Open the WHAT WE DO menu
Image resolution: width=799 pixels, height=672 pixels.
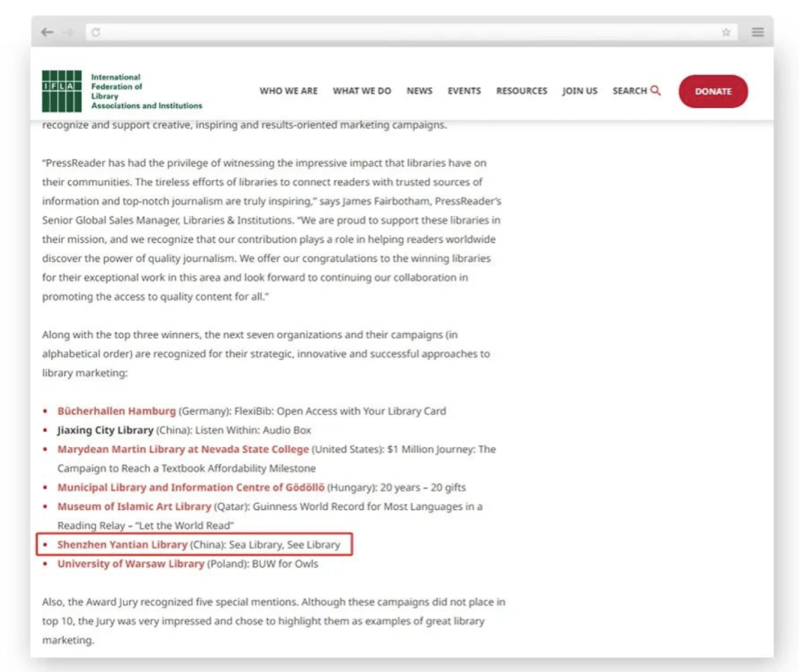pos(362,91)
